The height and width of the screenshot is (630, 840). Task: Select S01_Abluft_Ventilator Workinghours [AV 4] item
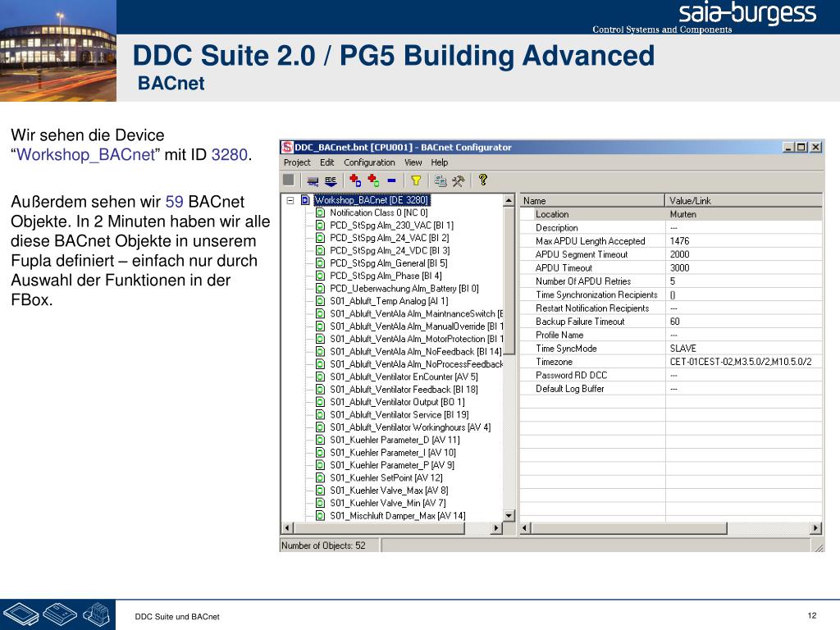point(410,427)
